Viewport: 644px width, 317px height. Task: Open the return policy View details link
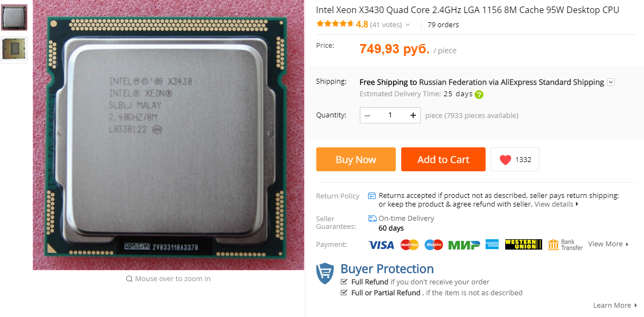(x=556, y=204)
